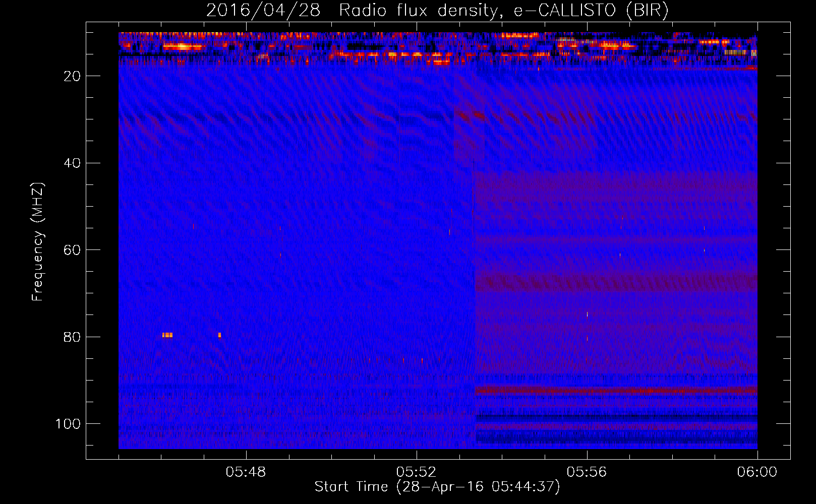The image size is (816, 504).
Task: Click the 05:48 time tick label
Action: point(246,472)
